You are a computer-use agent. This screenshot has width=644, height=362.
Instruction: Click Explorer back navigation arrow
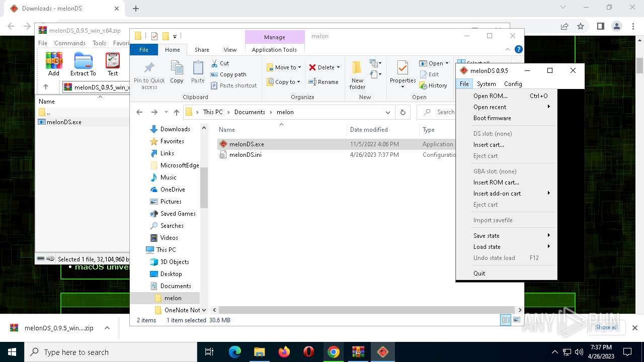pyautogui.click(x=139, y=112)
